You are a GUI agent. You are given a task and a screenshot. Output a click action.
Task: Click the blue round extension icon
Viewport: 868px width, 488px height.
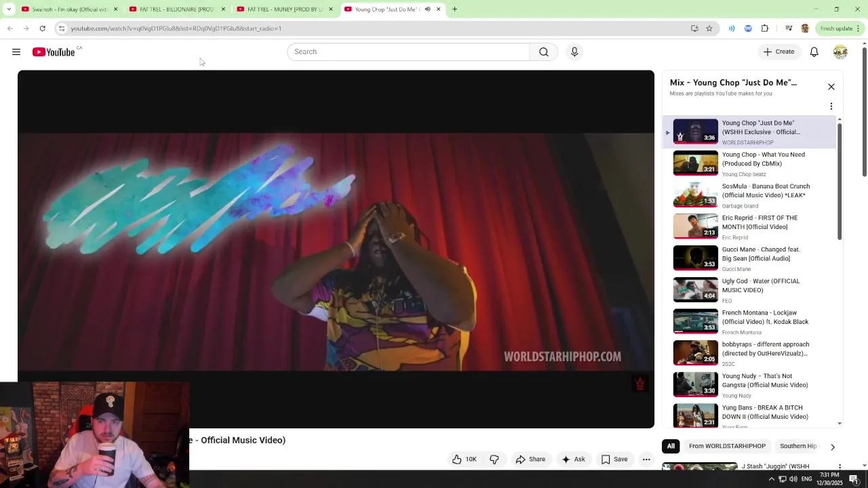pyautogui.click(x=748, y=28)
